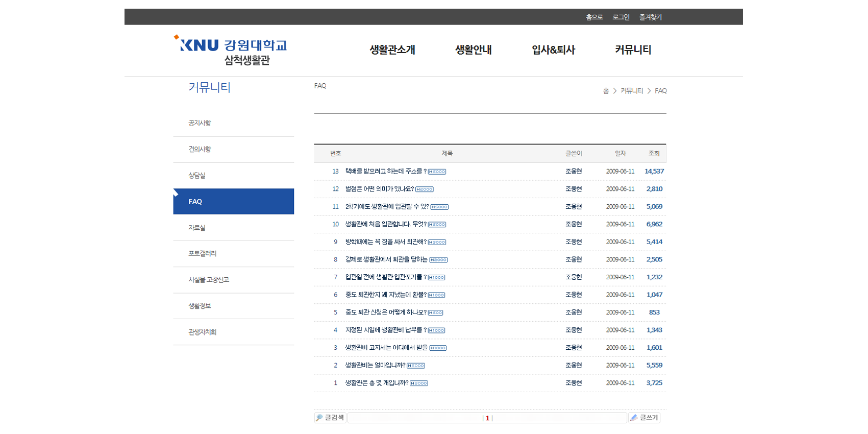Click view count 853
The height and width of the screenshot is (434, 868).
654,312
